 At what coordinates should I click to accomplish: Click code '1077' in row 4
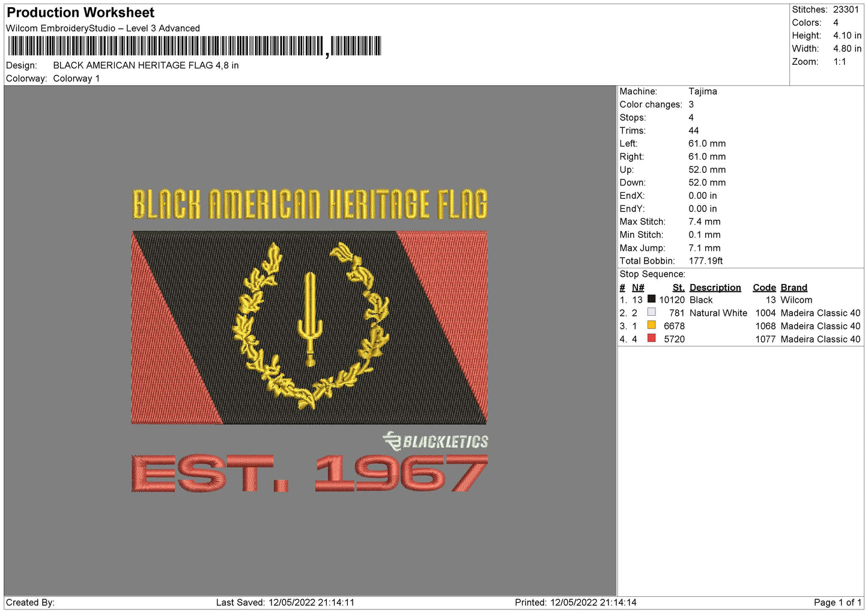766,339
